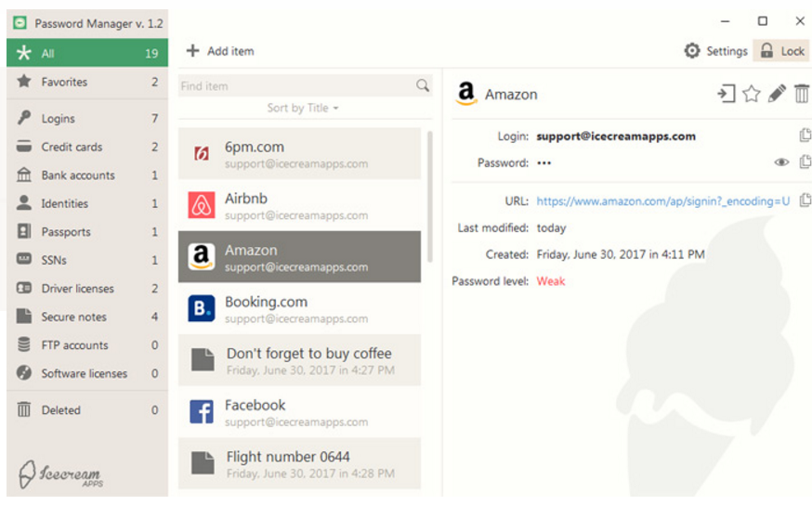
Task: Click the Identities person icon
Action: pyautogui.click(x=24, y=202)
